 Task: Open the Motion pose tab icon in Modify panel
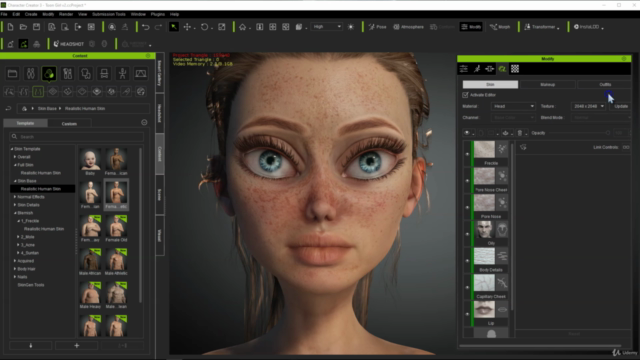point(477,69)
